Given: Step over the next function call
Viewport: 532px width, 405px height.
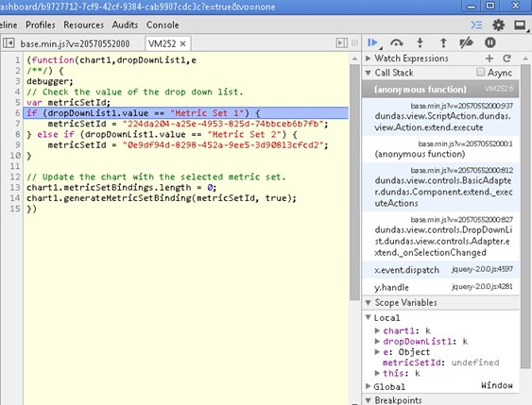Looking at the screenshot, I should [x=396, y=42].
